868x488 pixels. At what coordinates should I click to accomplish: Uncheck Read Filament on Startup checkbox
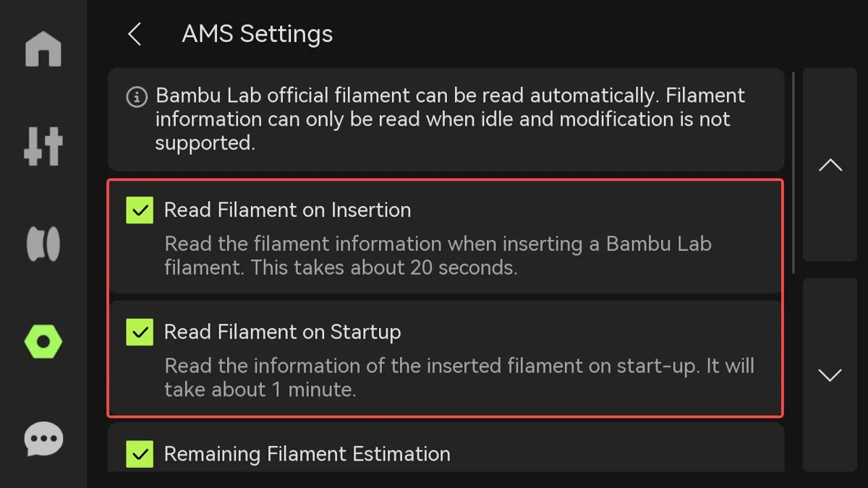(x=140, y=333)
